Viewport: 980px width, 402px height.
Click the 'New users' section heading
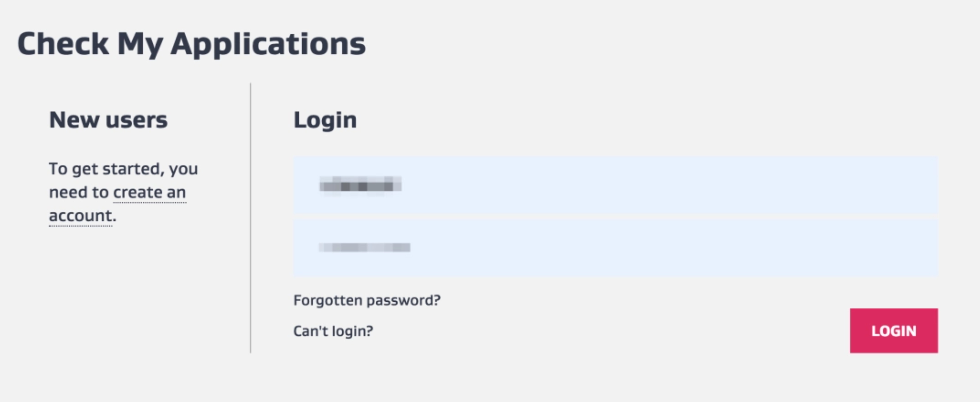pyautogui.click(x=108, y=120)
